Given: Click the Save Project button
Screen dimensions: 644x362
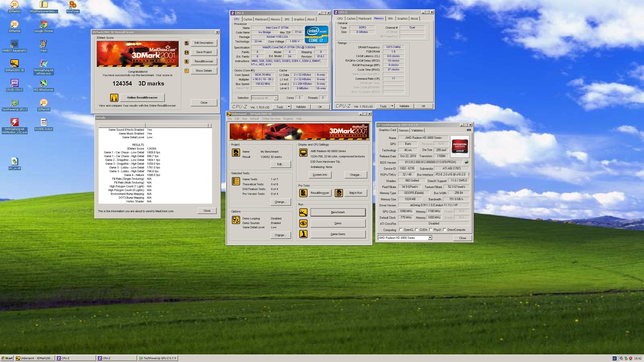Looking at the screenshot, I should (x=204, y=52).
